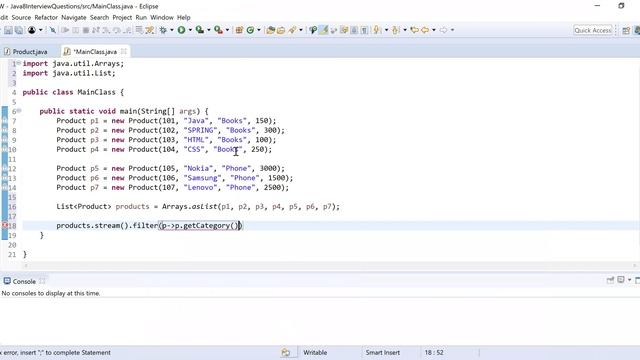The image size is (640, 360).
Task: Close the MainClass.java tab
Action: 124,51
